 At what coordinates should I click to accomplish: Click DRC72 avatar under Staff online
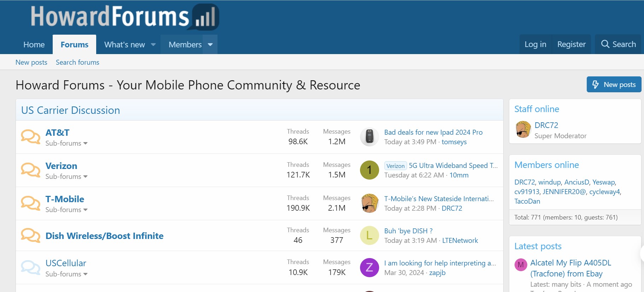pos(523,130)
